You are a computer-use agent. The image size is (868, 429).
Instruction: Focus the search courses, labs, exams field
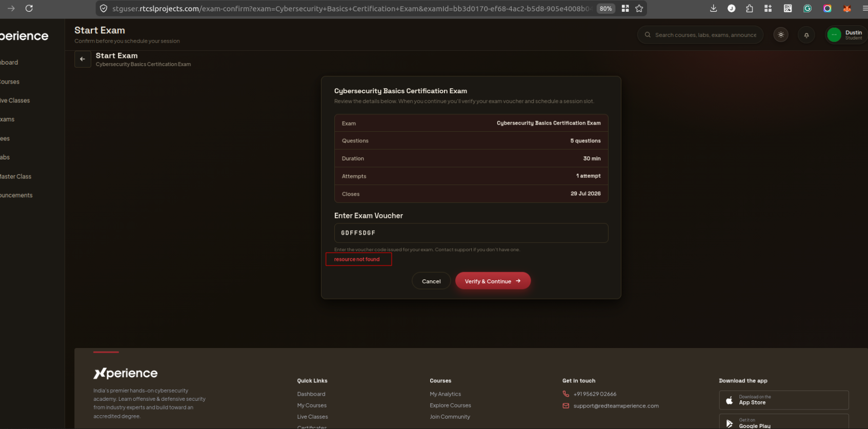coord(700,35)
